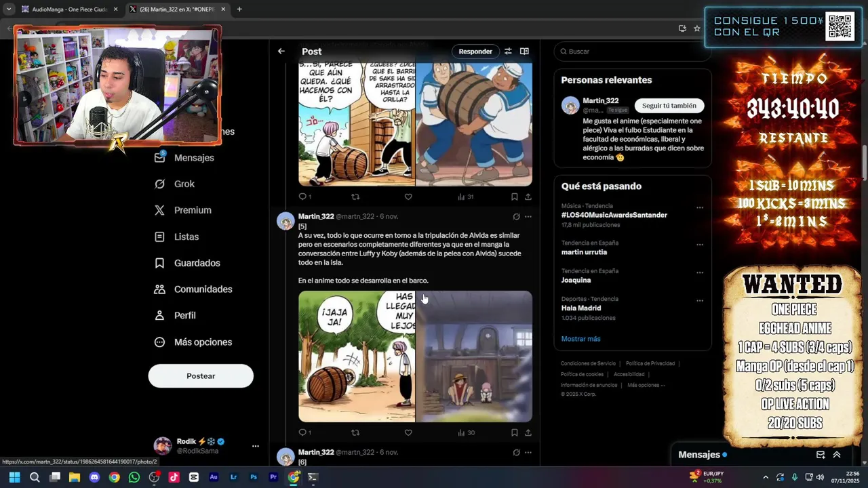Open the martin urrutia trend
The width and height of the screenshot is (868, 488).
tap(584, 252)
